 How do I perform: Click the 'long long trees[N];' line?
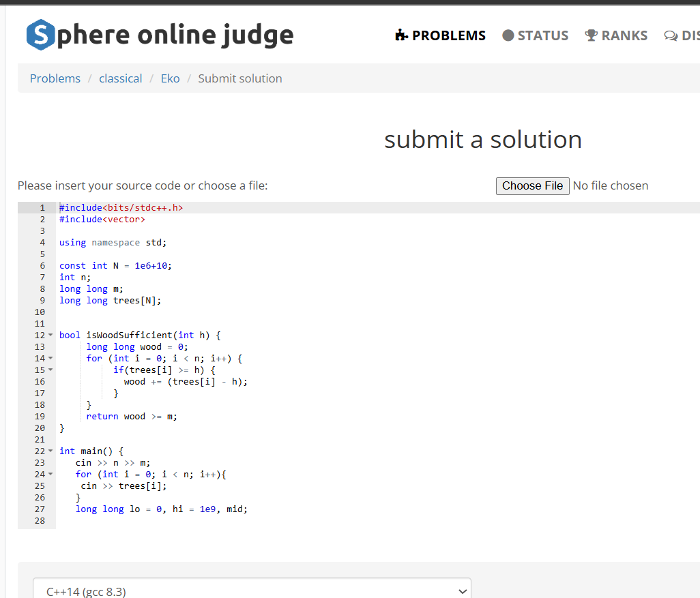[111, 300]
